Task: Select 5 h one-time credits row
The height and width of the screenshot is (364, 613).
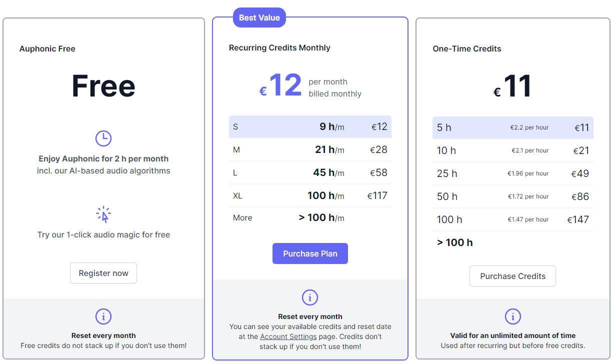Action: 513,127
